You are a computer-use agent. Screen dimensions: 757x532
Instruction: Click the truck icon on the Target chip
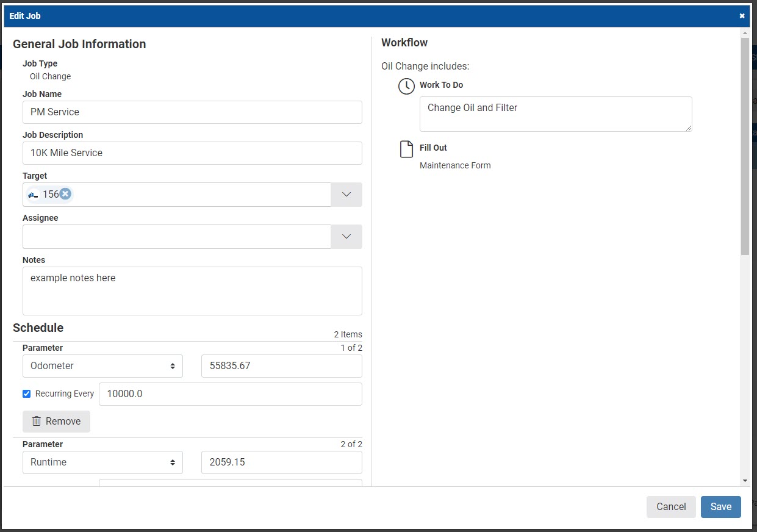(x=34, y=194)
